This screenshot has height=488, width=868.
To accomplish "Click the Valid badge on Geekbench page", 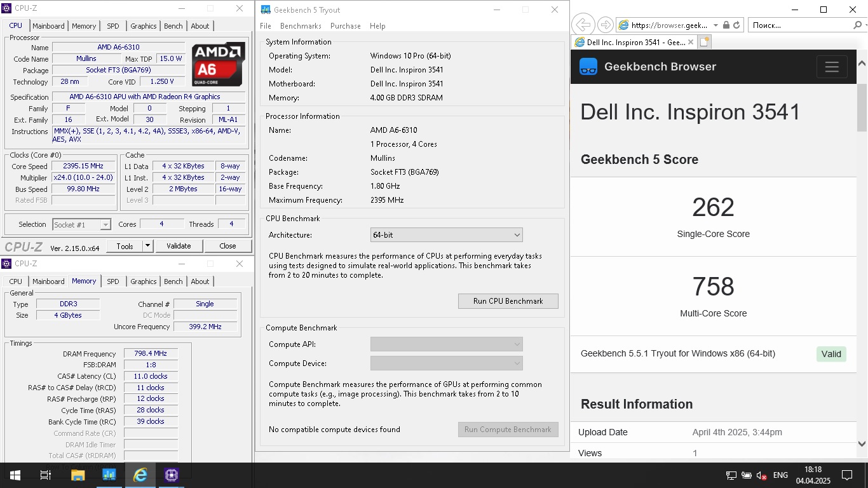I will pyautogui.click(x=831, y=354).
